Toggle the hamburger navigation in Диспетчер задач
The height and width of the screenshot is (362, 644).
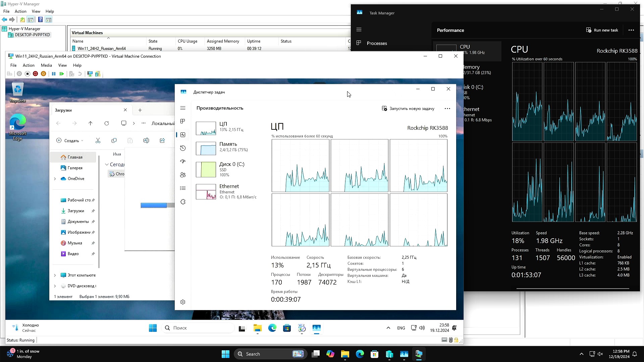tap(183, 108)
